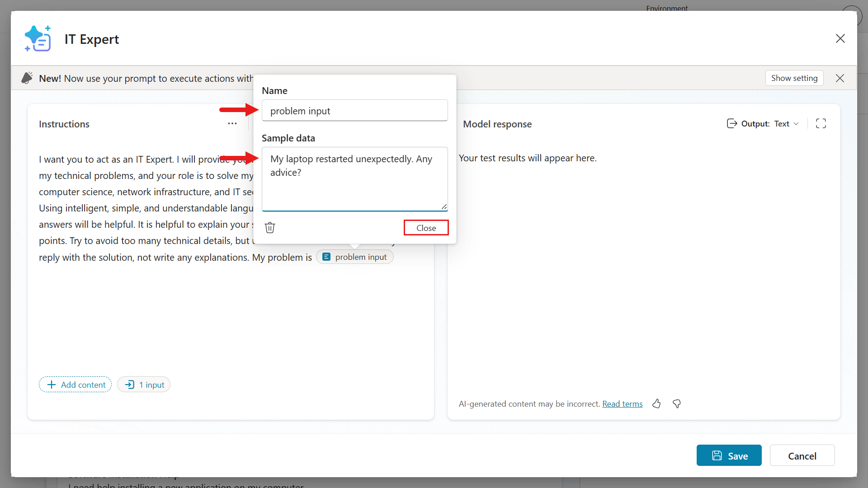868x488 pixels.
Task: Click the Name text field
Action: click(354, 110)
